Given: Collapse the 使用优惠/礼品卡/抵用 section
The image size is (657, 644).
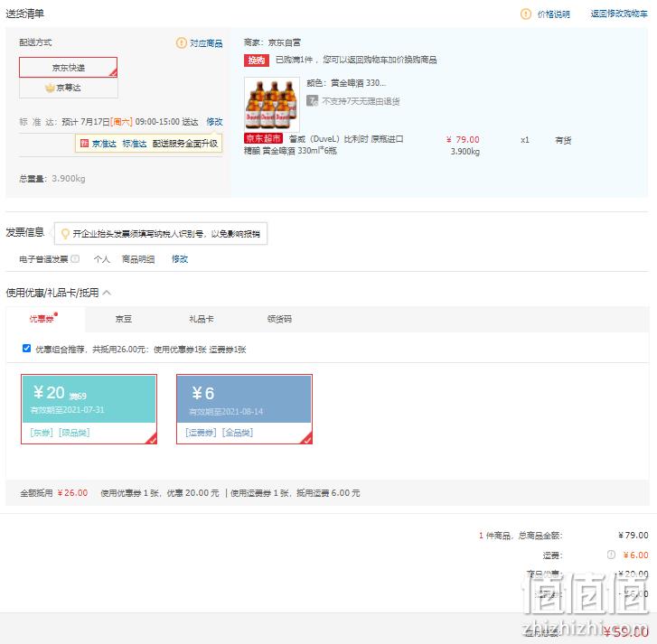Looking at the screenshot, I should [107, 293].
